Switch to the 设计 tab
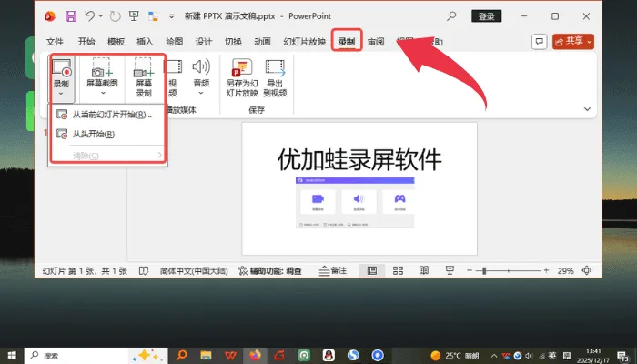 click(204, 42)
